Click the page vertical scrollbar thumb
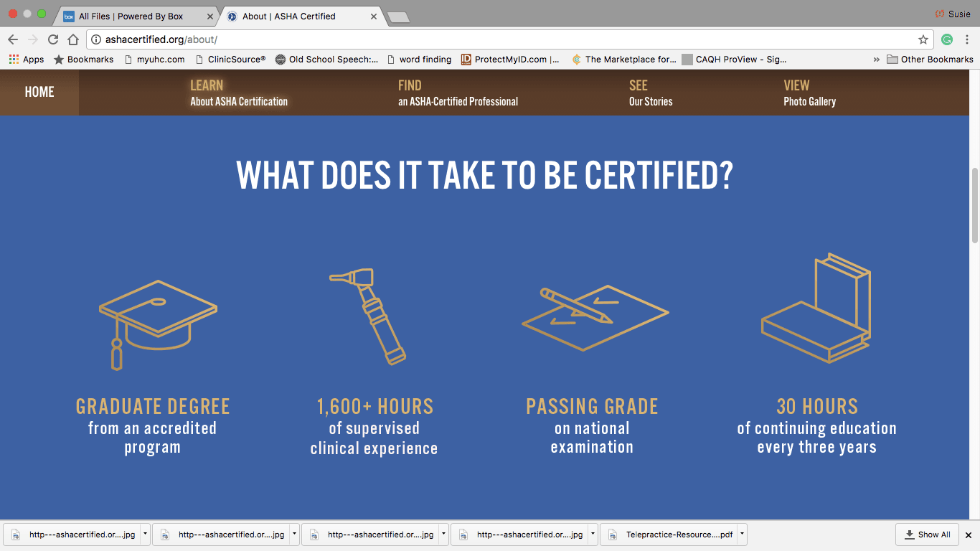 tap(974, 206)
